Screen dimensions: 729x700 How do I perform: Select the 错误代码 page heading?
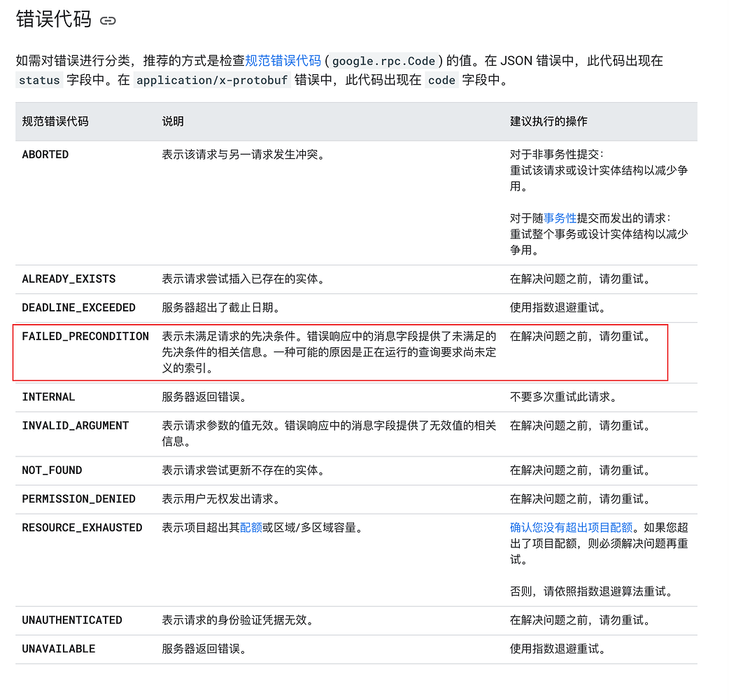(x=54, y=20)
